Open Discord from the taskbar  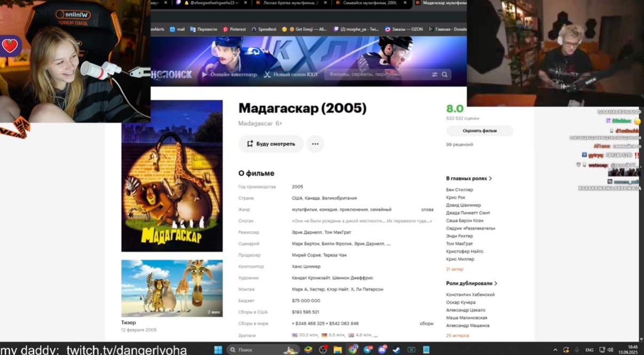point(382,350)
